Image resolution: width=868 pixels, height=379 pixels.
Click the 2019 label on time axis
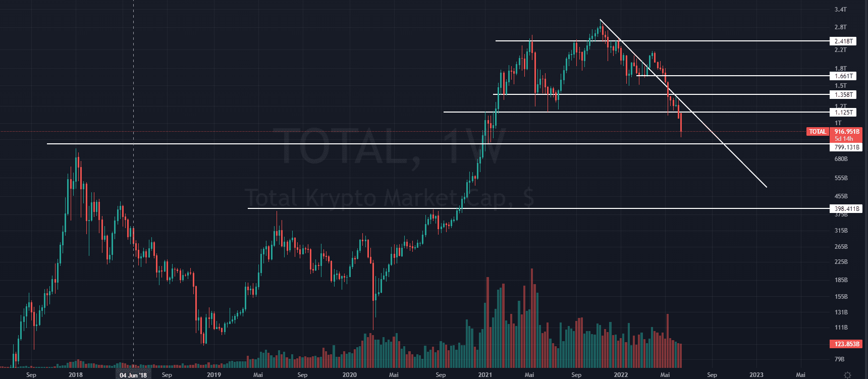point(214,375)
